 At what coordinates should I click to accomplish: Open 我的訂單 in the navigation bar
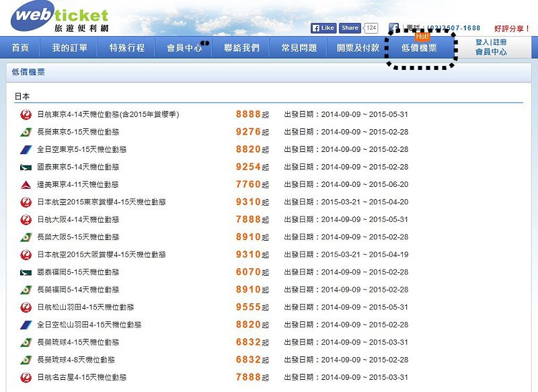point(70,48)
